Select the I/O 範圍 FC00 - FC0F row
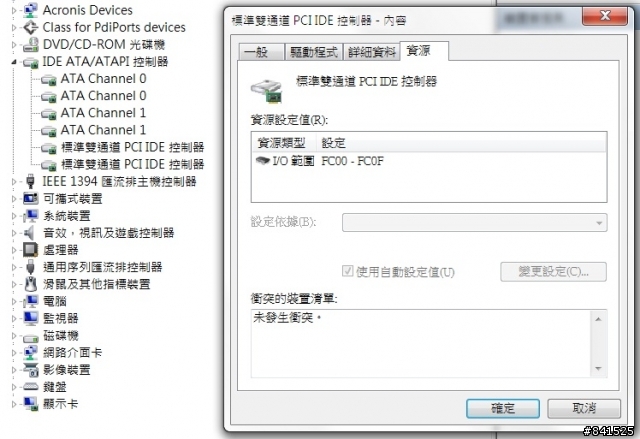 click(x=429, y=161)
